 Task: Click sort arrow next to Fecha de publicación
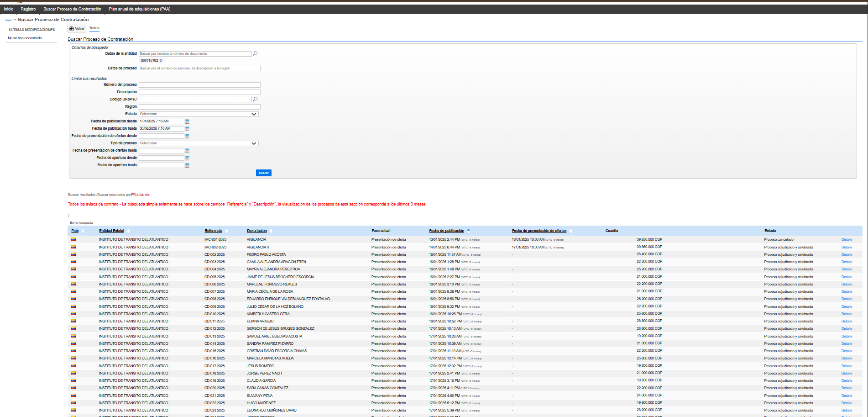[x=468, y=230]
